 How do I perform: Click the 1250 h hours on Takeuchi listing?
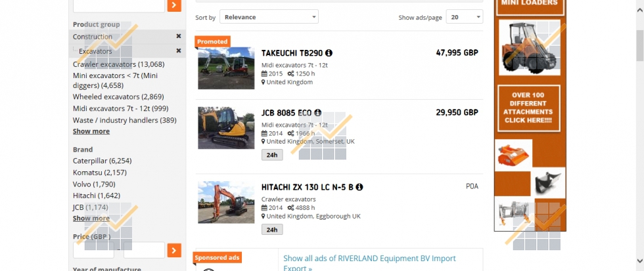305,73
